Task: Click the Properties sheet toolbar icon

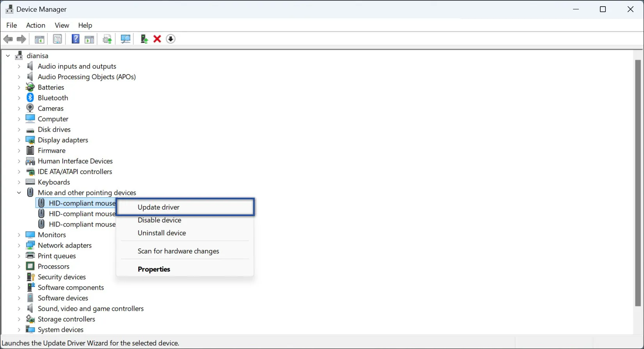Action: (x=57, y=39)
